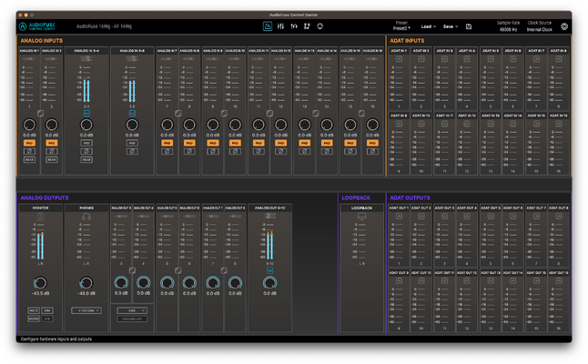Open the LINE level dropdown for Out 3-4
Image resolution: width=588 pixels, height=364 pixels.
coord(132,310)
